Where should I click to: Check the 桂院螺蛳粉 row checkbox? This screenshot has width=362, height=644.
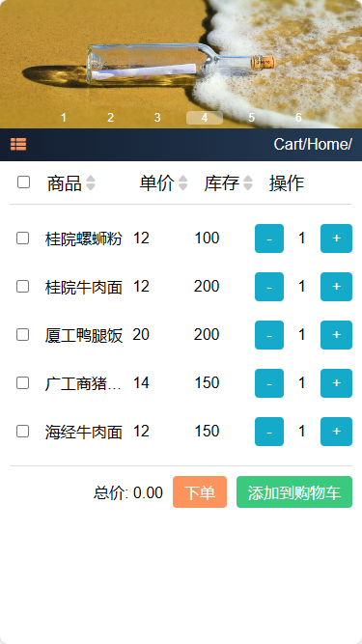coord(22,238)
